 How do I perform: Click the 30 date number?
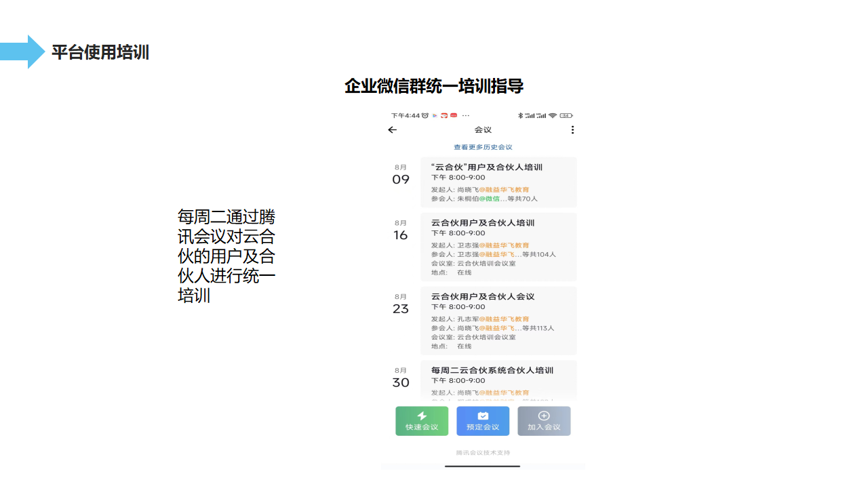point(401,383)
